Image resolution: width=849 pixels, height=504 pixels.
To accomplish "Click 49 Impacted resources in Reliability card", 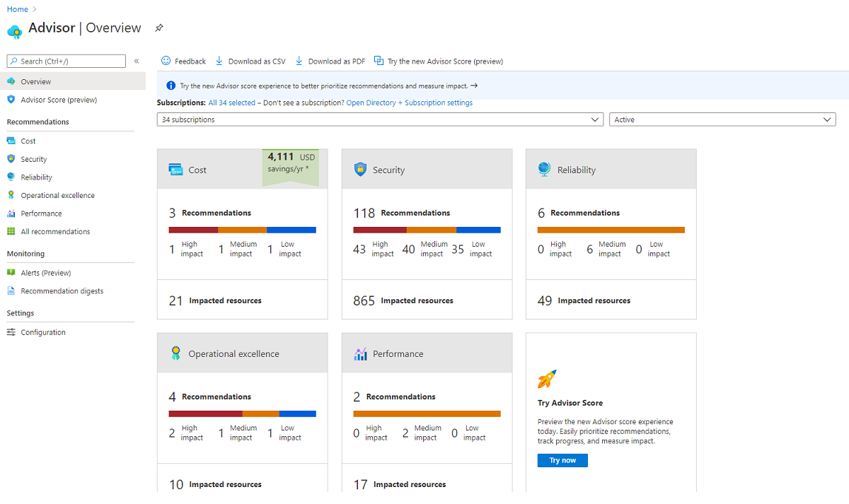I will (584, 300).
